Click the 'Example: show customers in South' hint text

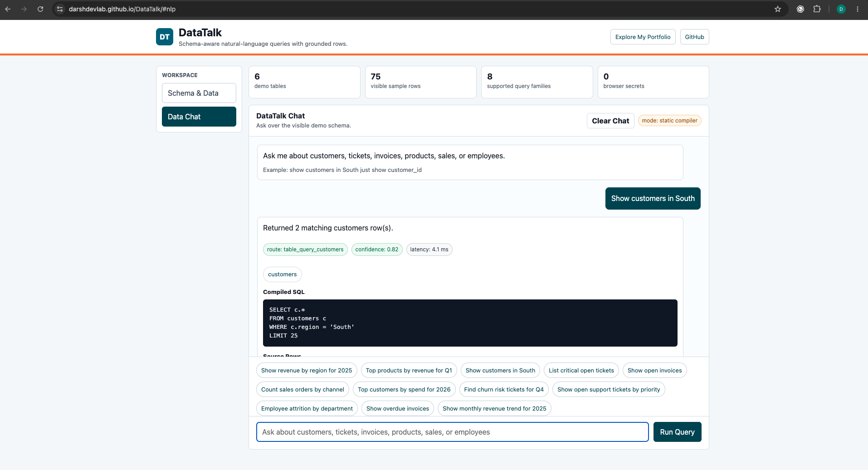[342, 170]
